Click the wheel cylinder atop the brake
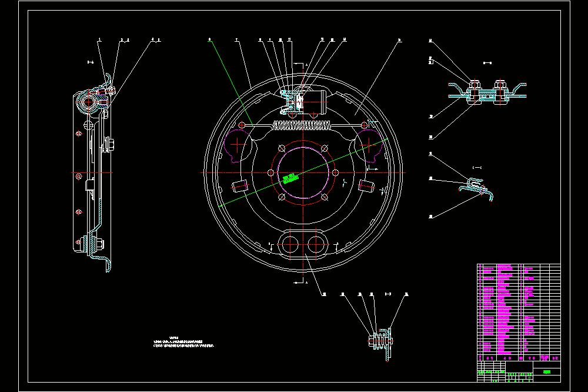The height and width of the screenshot is (392, 588). click(x=303, y=102)
